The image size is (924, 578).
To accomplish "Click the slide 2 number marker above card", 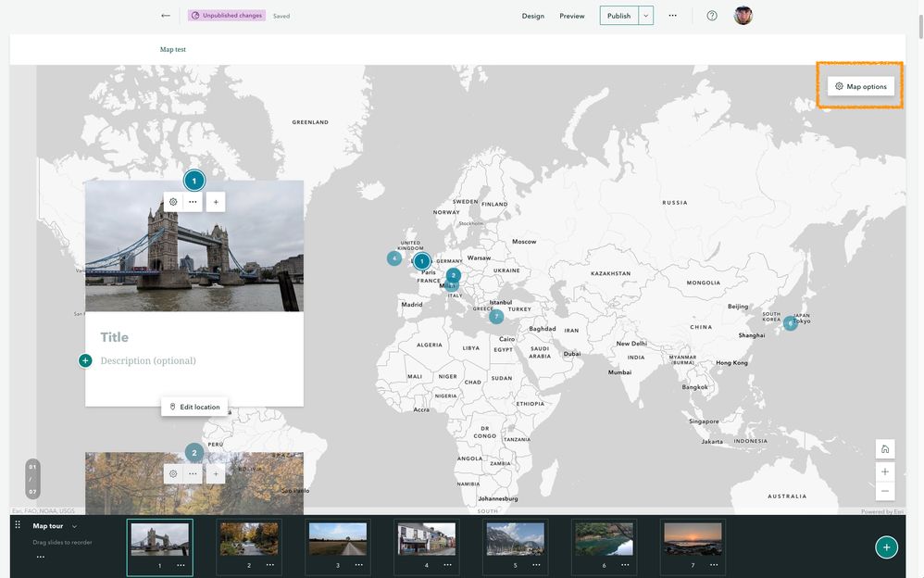I will point(194,453).
